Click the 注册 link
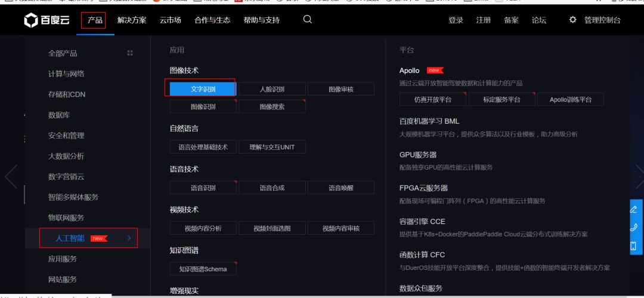Viewport: 644px width, 298px height. point(484,20)
